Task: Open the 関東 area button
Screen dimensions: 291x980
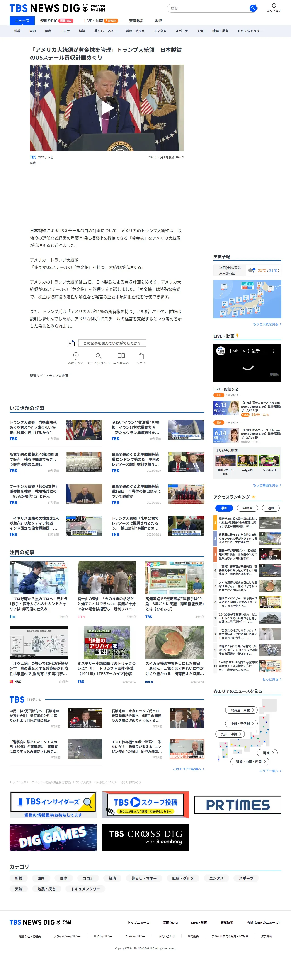Action: click(268, 753)
